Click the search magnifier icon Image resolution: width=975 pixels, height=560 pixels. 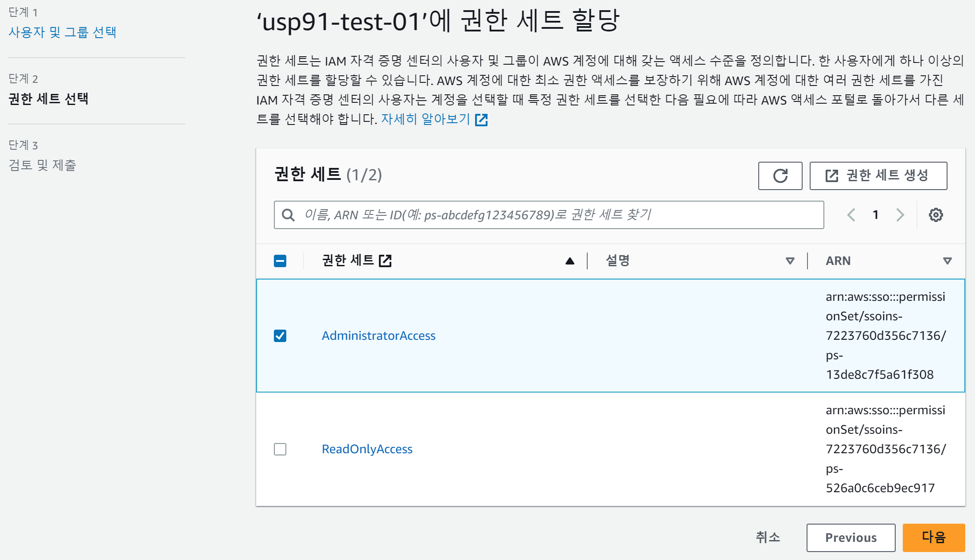point(289,215)
